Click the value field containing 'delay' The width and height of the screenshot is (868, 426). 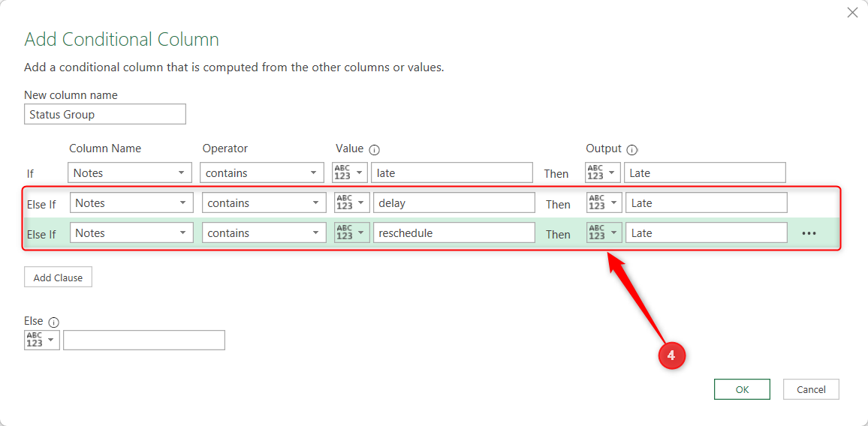[x=454, y=203]
